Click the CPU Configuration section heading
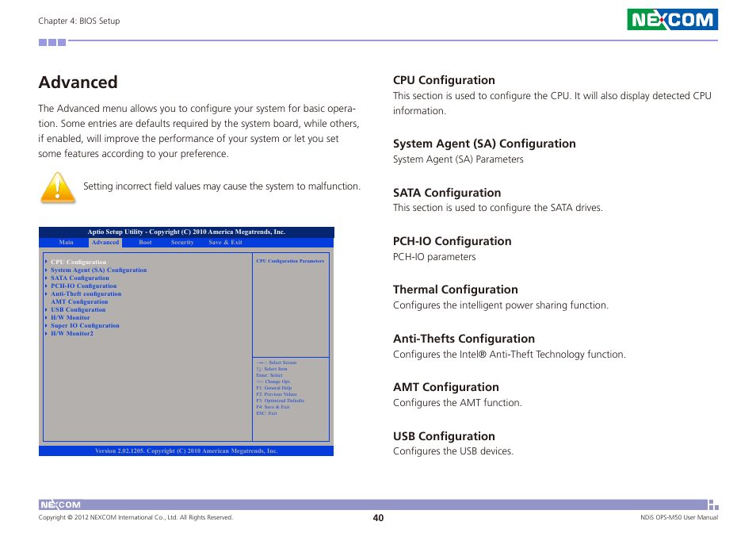 click(444, 80)
